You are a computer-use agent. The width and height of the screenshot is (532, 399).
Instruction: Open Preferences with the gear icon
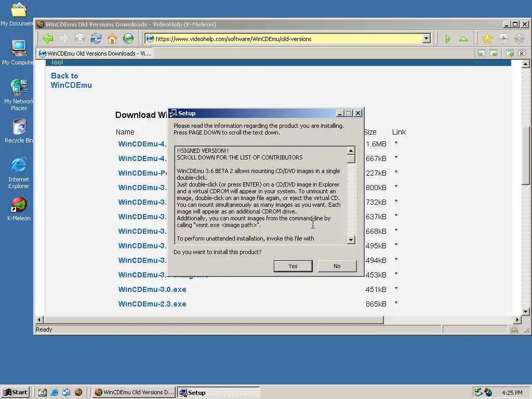tap(520, 38)
